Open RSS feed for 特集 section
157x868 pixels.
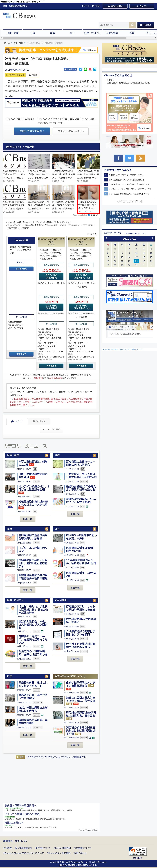tap(47, 676)
